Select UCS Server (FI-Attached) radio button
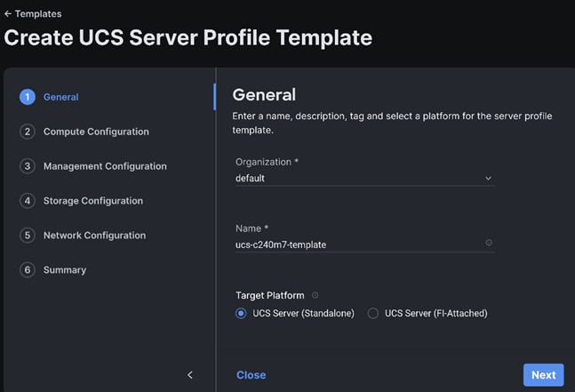Screen dimensions: 575x392 pos(373,314)
